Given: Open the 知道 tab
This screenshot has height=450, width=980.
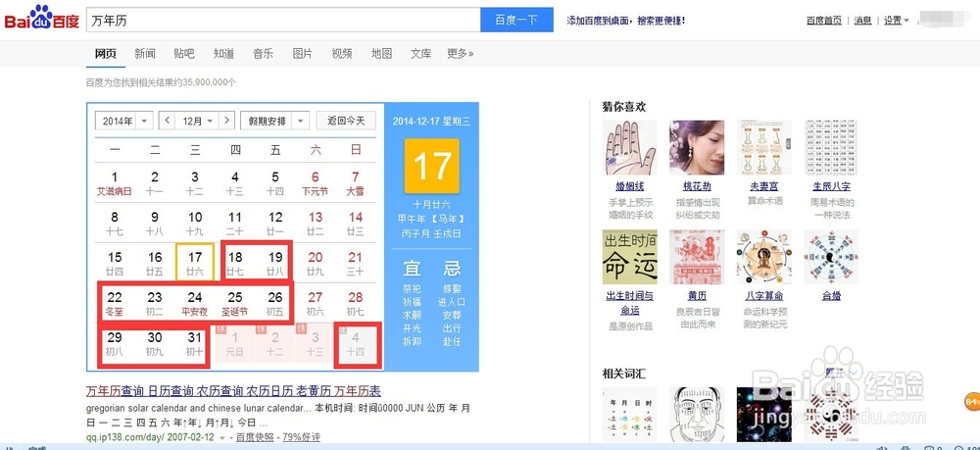Looking at the screenshot, I should pyautogui.click(x=223, y=54).
